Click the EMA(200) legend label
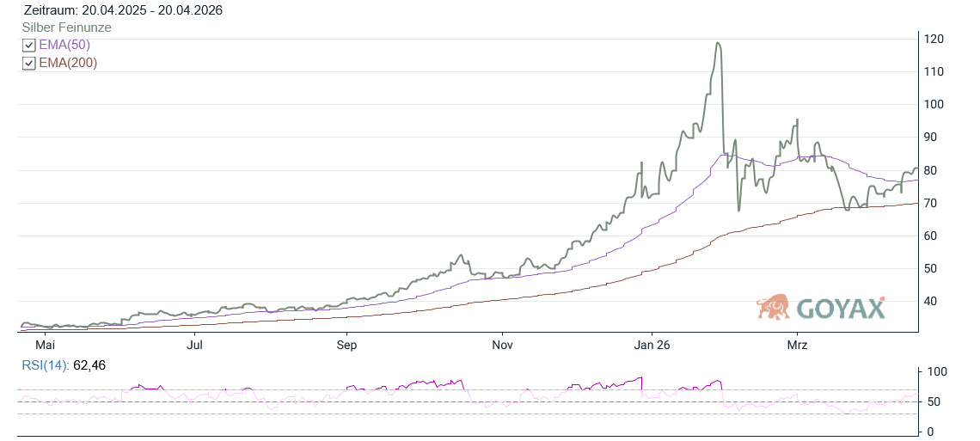The image size is (980, 441). pyautogui.click(x=68, y=64)
